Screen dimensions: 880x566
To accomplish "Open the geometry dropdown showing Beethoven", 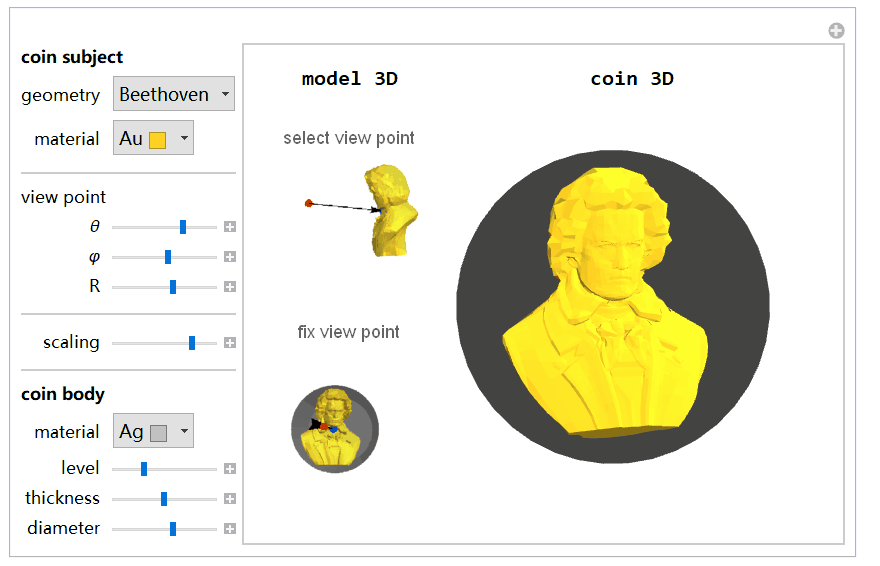I will pos(173,94).
